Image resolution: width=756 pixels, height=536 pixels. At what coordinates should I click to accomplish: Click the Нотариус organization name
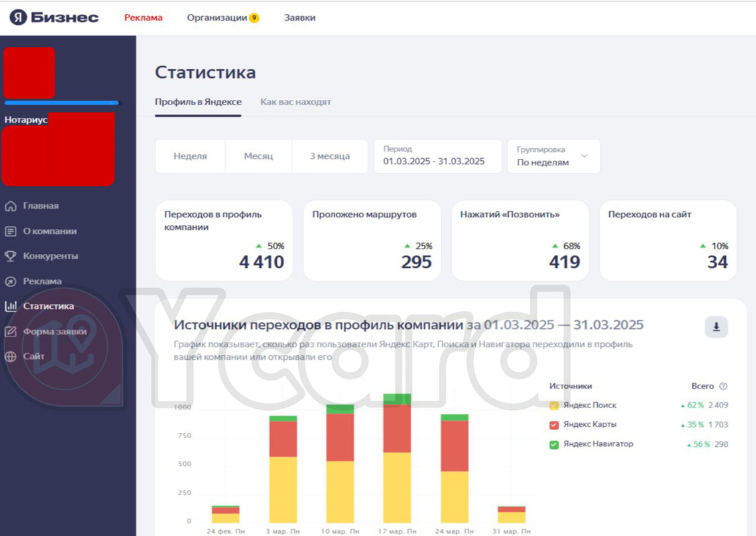(x=26, y=119)
